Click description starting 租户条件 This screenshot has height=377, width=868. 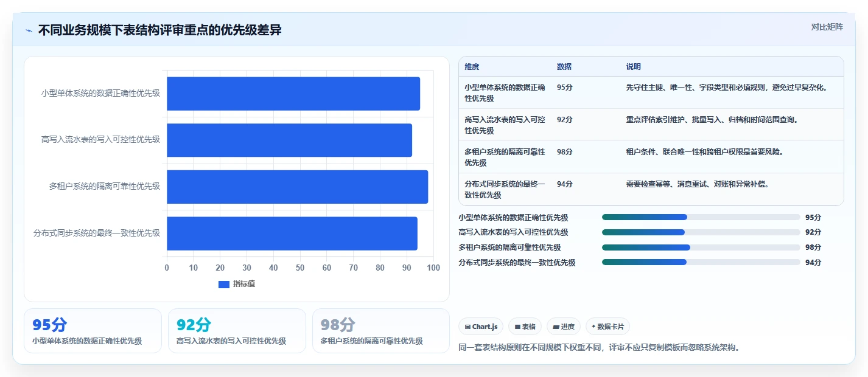705,152
